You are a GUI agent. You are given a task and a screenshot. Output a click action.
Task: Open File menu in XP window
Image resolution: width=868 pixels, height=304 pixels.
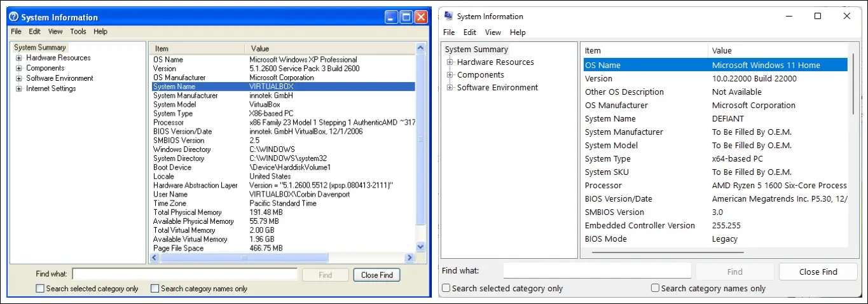click(x=16, y=31)
